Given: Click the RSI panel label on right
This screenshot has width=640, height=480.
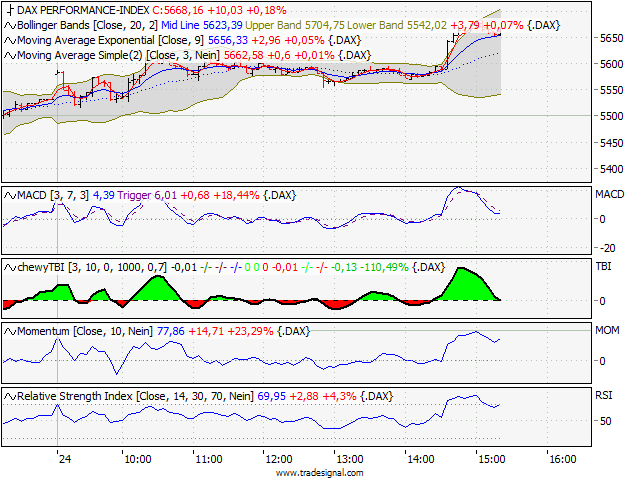Looking at the screenshot, I should [x=605, y=395].
